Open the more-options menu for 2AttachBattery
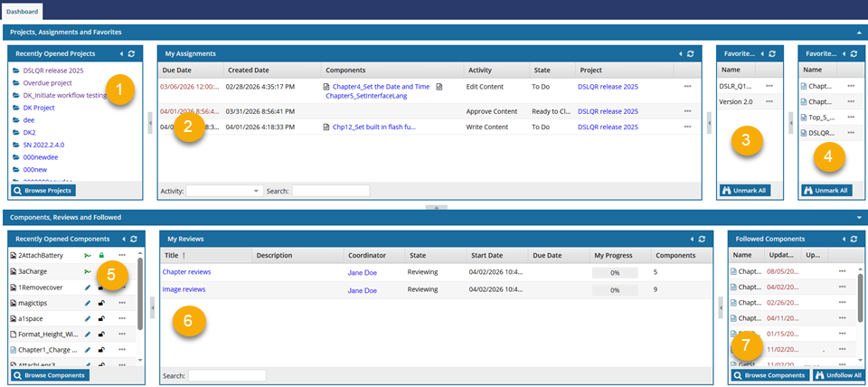868x387 pixels. (121, 257)
